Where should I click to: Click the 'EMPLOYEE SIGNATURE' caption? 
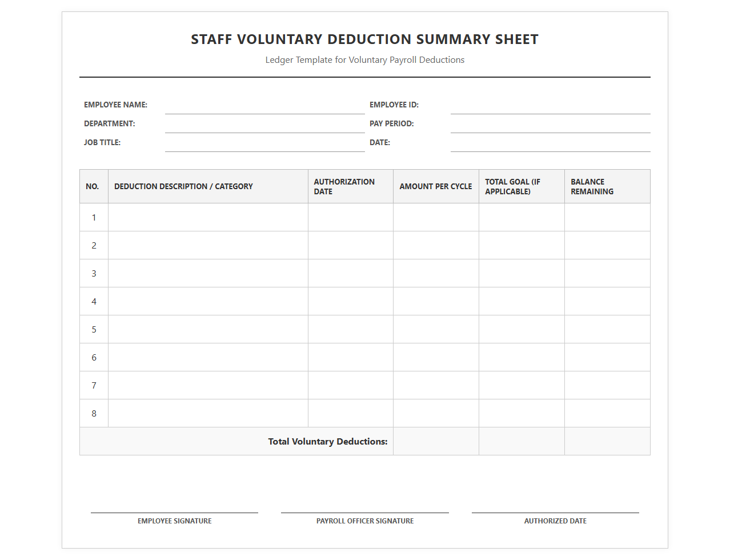click(x=175, y=521)
